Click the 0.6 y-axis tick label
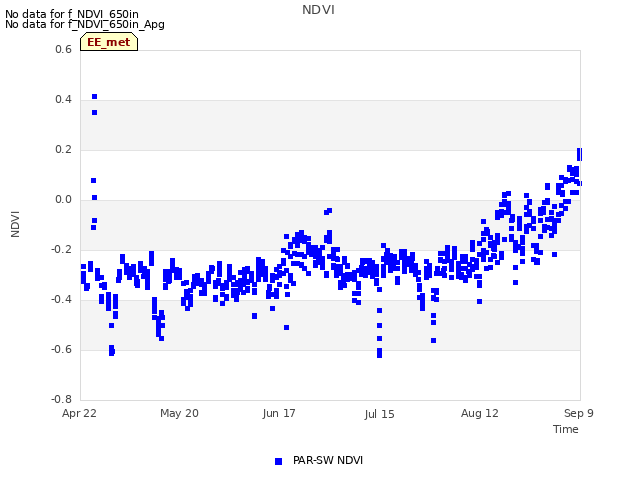 (63, 49)
